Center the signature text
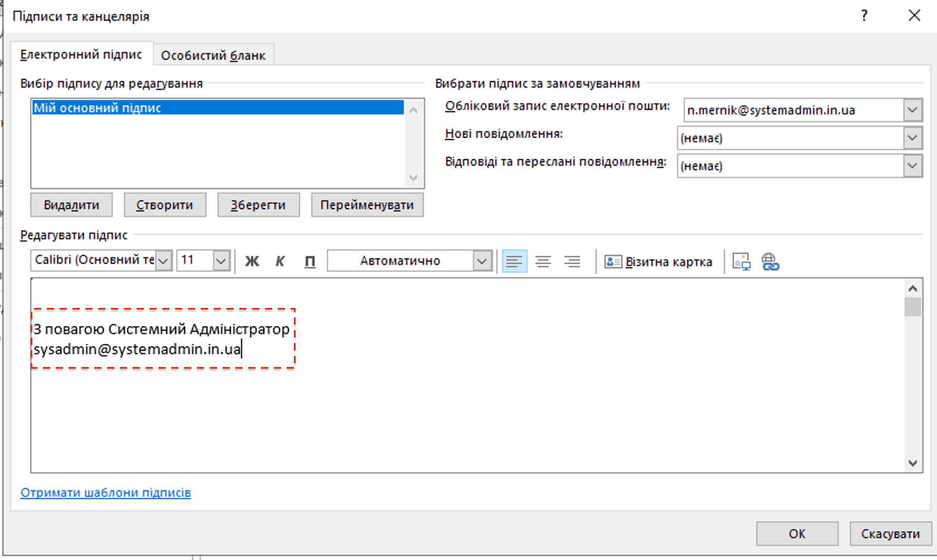937x560 pixels. pyautogui.click(x=543, y=261)
